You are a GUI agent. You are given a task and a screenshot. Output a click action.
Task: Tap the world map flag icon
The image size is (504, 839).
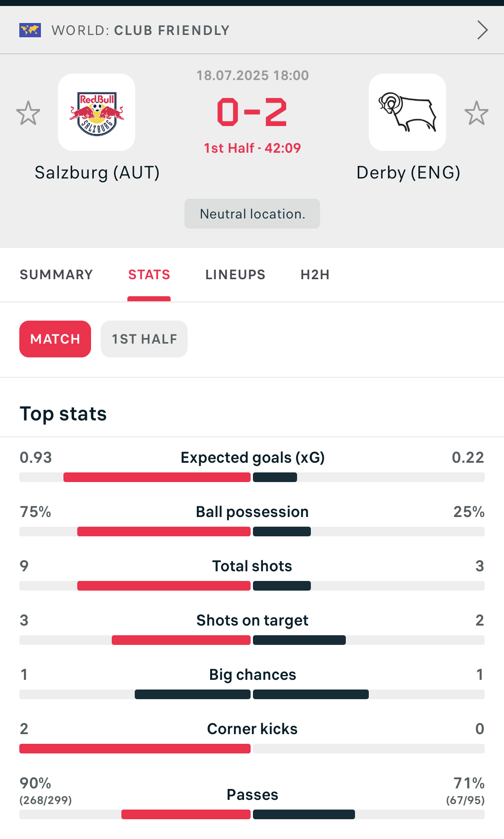point(30,30)
